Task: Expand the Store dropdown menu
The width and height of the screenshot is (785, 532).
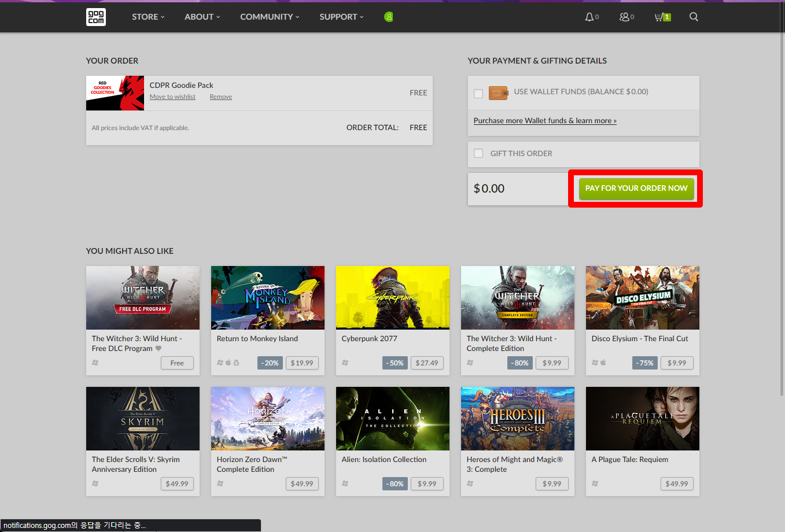Action: (148, 17)
